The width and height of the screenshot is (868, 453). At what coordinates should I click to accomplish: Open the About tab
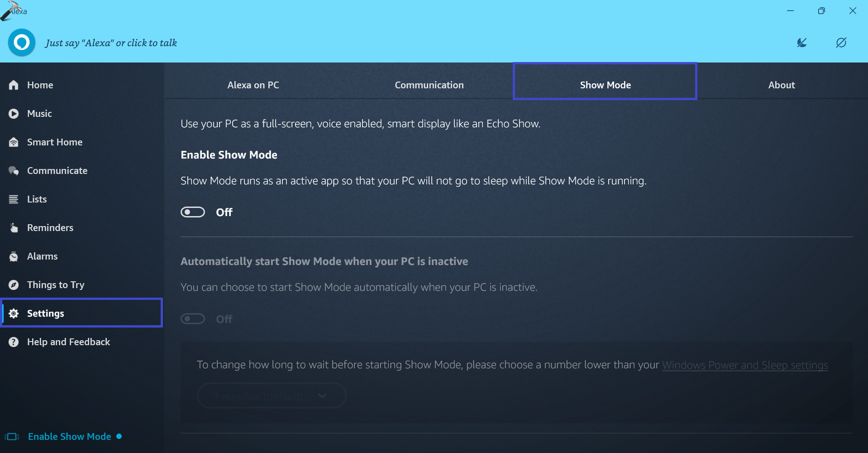(781, 85)
